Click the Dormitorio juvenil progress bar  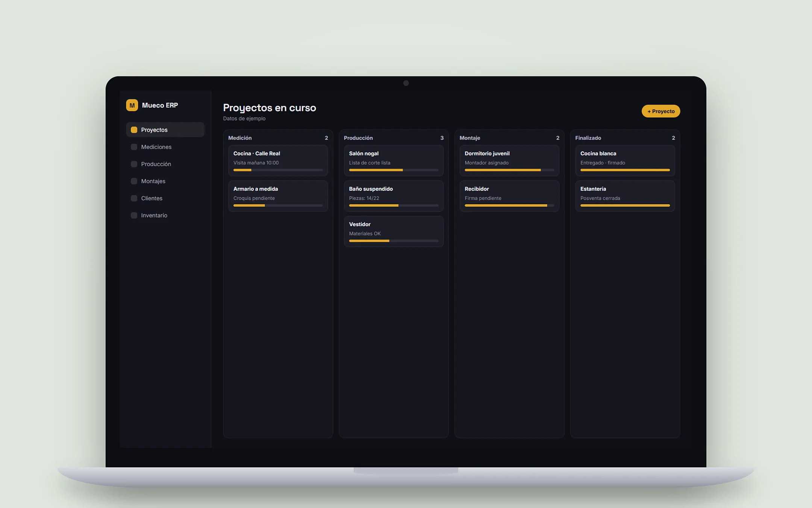(x=509, y=170)
